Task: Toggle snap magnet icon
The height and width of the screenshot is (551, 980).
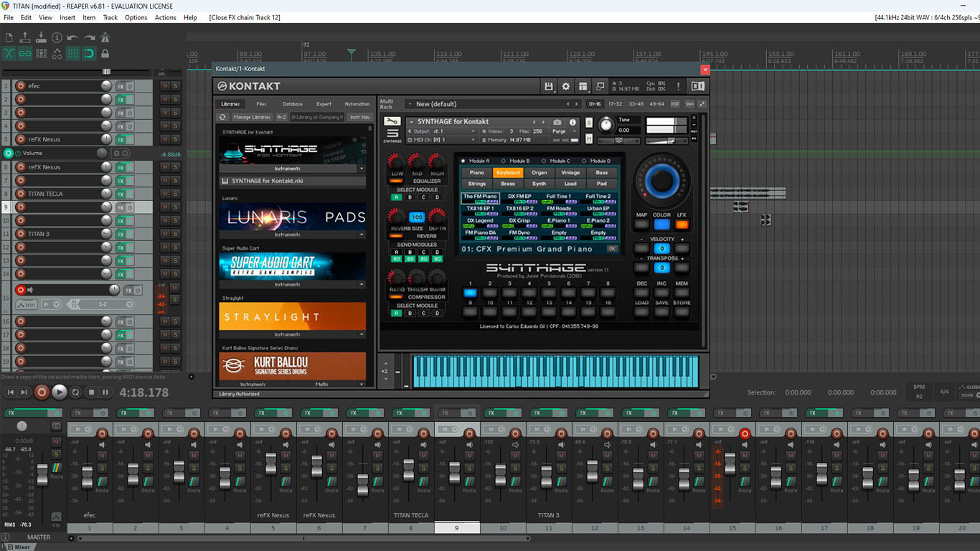Action: pos(89,53)
